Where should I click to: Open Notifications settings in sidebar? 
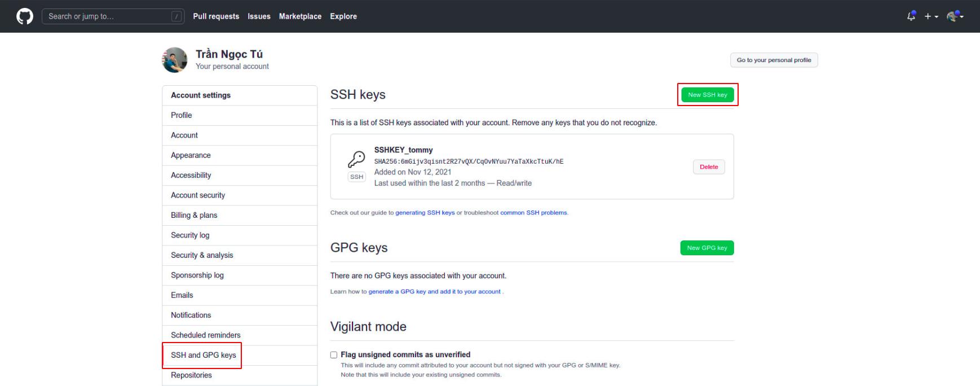click(240, 315)
